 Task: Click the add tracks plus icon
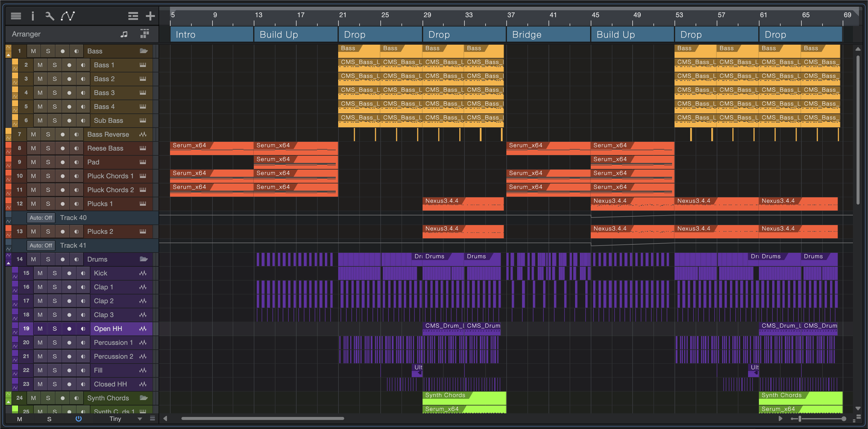pyautogui.click(x=150, y=16)
